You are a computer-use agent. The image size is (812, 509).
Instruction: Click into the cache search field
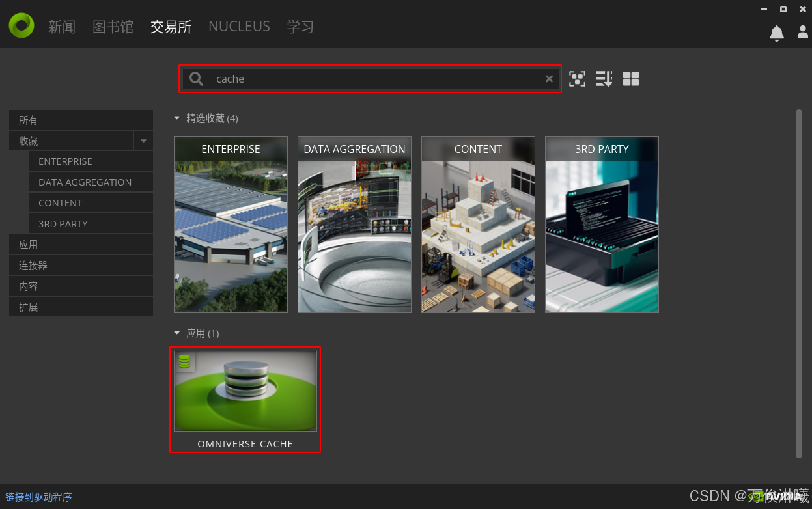click(370, 79)
